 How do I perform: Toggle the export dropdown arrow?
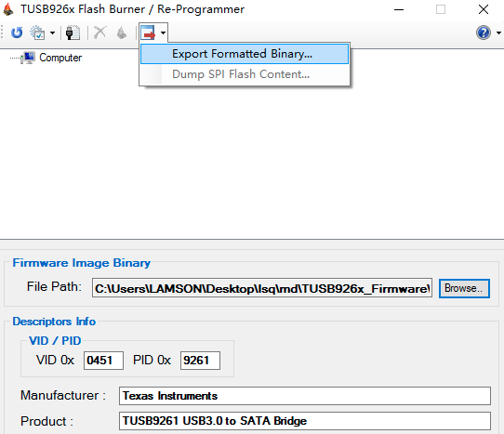[163, 33]
